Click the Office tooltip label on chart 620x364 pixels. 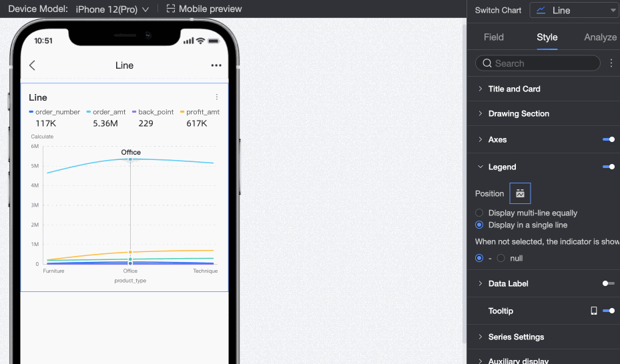pyautogui.click(x=131, y=153)
